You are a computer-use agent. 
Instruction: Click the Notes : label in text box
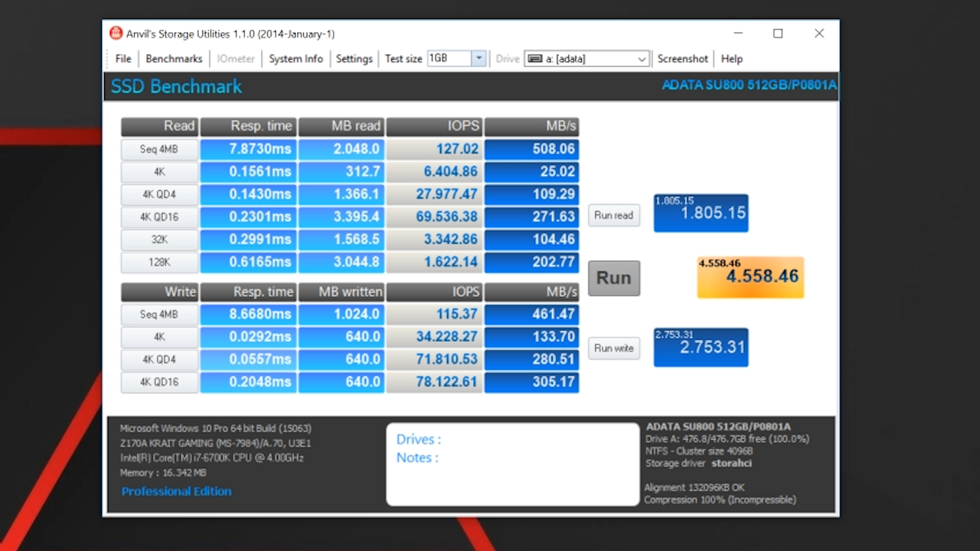tap(418, 458)
